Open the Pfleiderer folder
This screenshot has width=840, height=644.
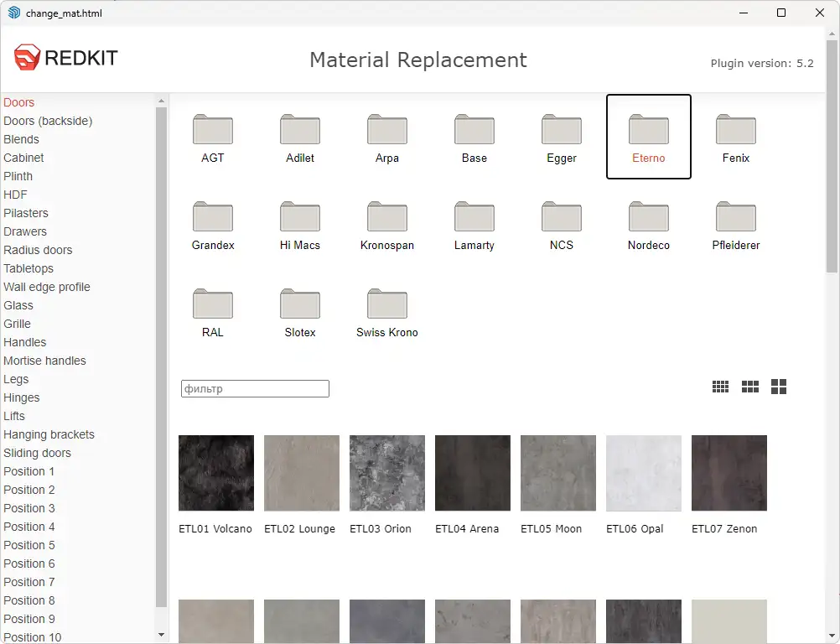point(735,225)
